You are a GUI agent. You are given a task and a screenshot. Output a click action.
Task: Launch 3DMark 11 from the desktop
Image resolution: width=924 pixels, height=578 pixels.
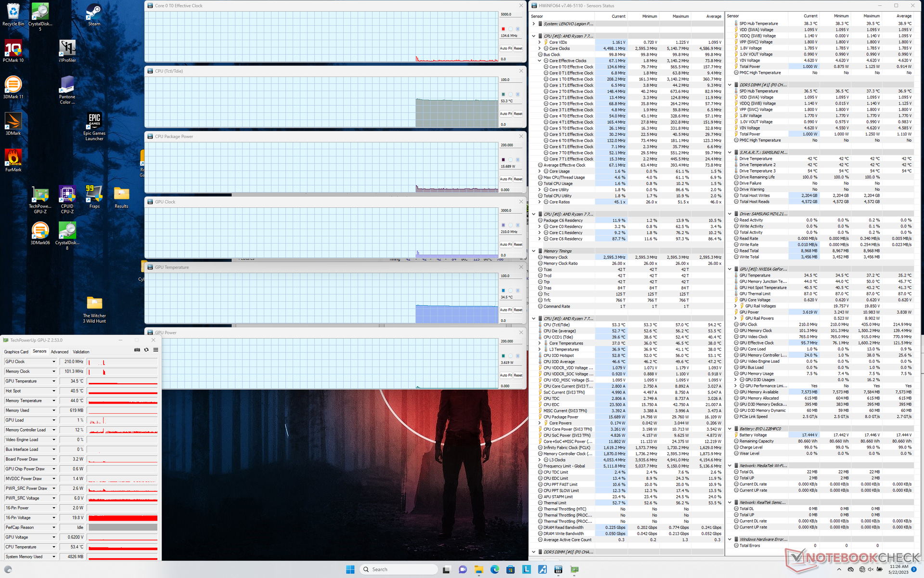click(x=13, y=88)
